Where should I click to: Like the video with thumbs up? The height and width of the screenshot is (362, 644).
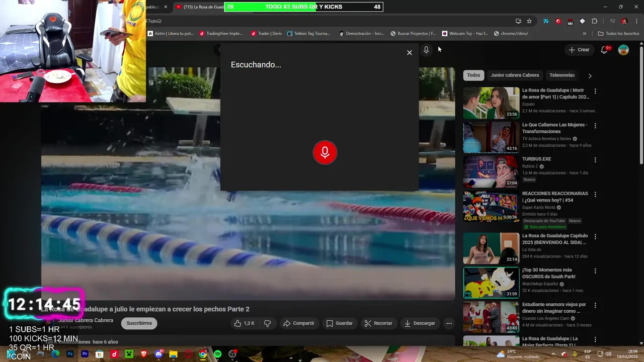tap(244, 323)
